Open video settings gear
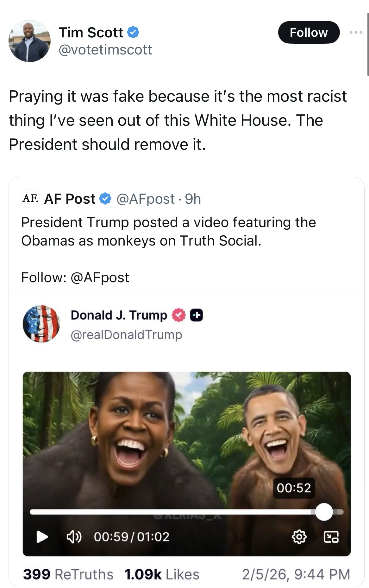This screenshot has width=369, height=588. tap(299, 537)
